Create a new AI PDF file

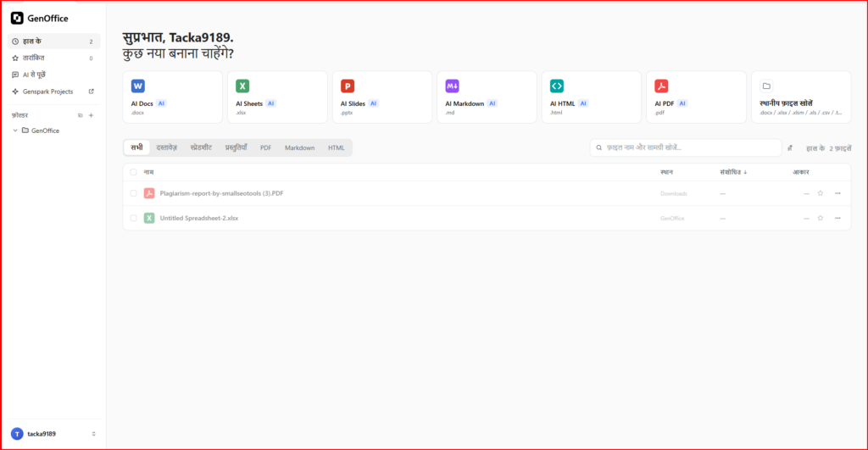(696, 97)
